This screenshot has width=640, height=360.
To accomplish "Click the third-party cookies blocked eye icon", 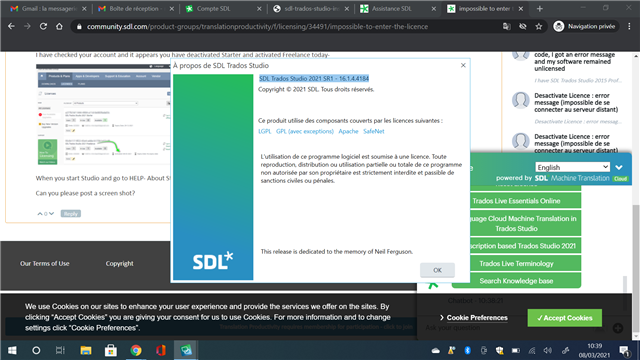I will tap(522, 27).
